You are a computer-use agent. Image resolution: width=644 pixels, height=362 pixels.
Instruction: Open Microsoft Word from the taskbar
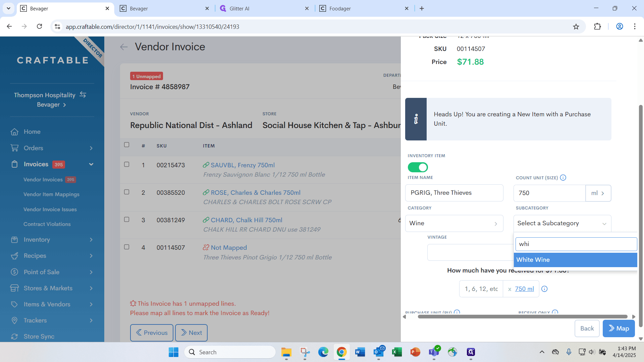click(x=360, y=352)
